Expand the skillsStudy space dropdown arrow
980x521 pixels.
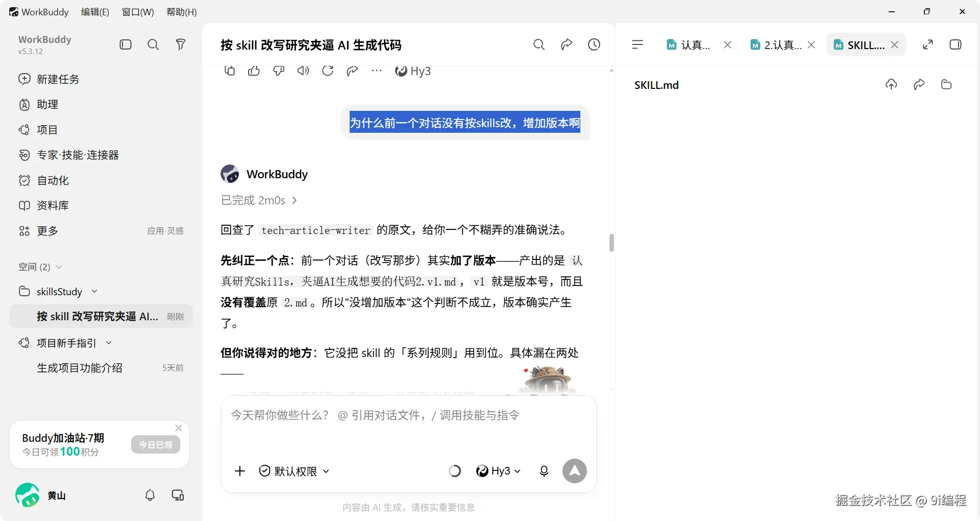tap(94, 291)
